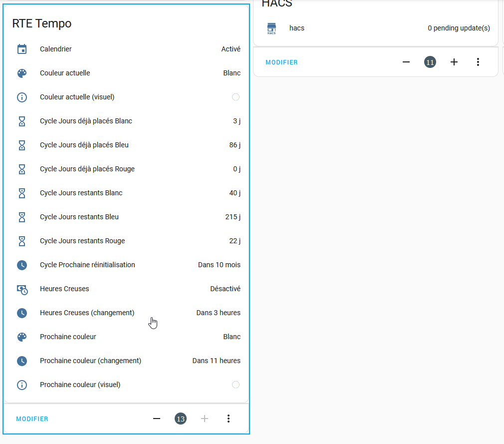Click the info icon for Prochaine couleur (visuel)
504x444 pixels.
(x=22, y=385)
